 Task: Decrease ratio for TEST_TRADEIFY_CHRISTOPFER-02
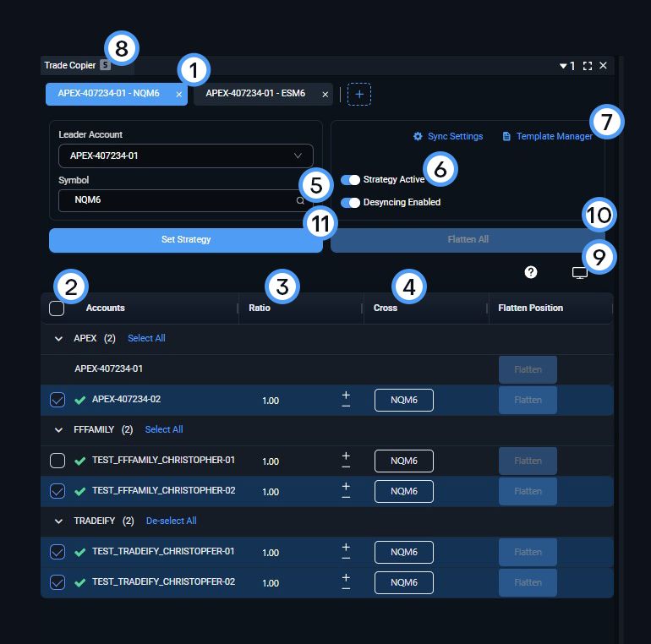[346, 588]
